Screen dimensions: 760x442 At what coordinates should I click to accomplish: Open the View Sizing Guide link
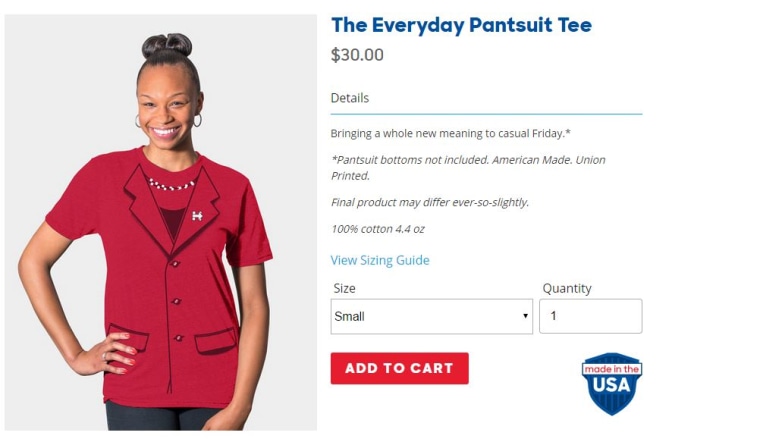point(380,260)
